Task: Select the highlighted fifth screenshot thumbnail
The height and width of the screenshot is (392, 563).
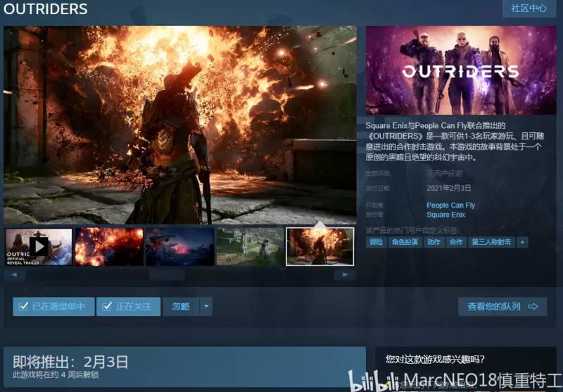Action: coord(320,247)
